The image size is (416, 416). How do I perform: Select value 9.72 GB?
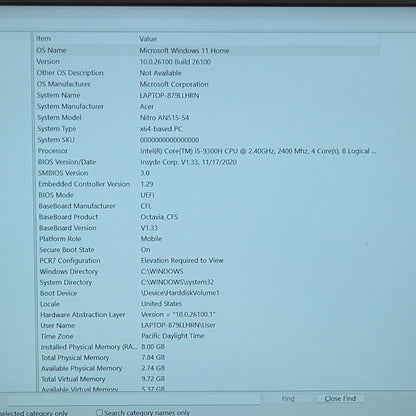point(153,379)
